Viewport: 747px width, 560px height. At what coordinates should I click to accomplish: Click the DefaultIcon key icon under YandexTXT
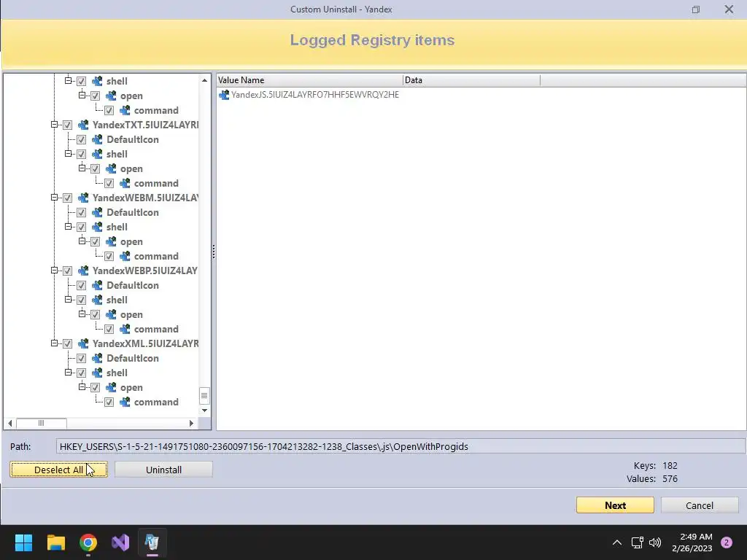click(x=97, y=139)
